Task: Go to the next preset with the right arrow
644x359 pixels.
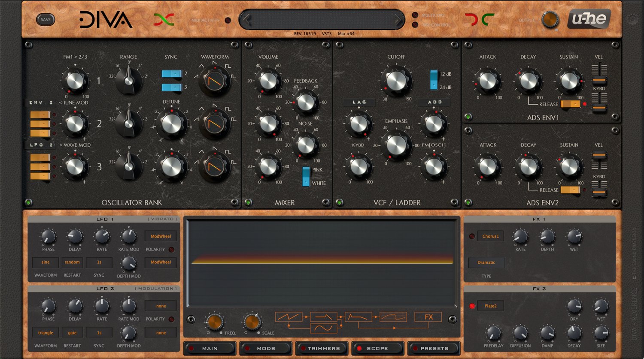Action: tap(398, 19)
